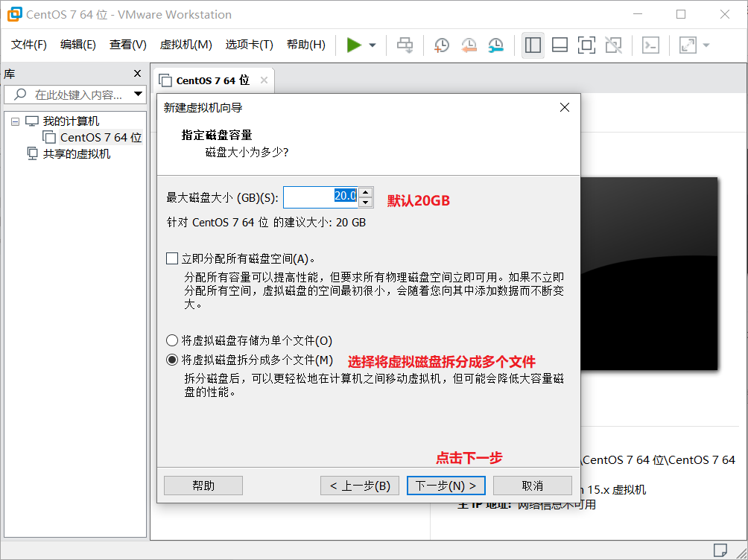Revert to snapshot toolbar icon

(x=469, y=45)
